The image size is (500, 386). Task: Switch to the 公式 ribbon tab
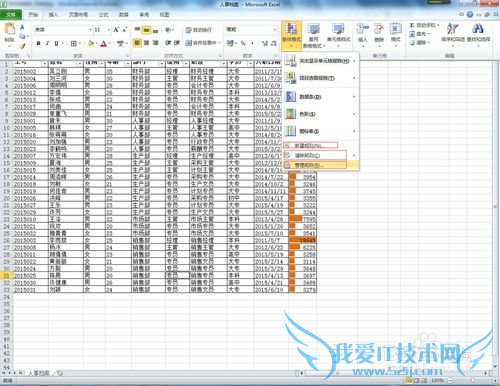103,15
